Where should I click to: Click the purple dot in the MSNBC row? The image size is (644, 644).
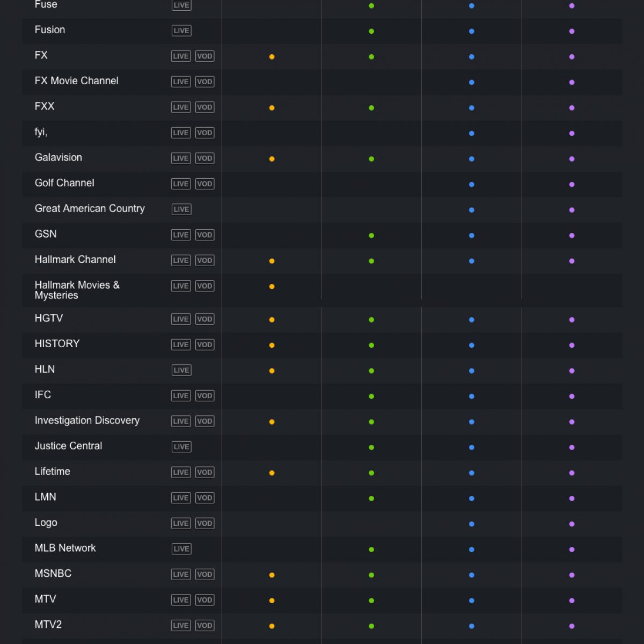coord(572,575)
